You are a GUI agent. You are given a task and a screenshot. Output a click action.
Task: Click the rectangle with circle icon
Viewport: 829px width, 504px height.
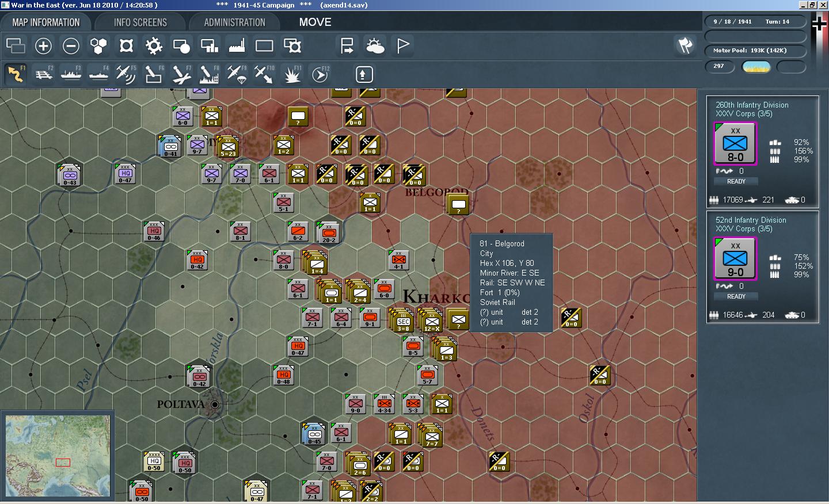click(x=181, y=45)
